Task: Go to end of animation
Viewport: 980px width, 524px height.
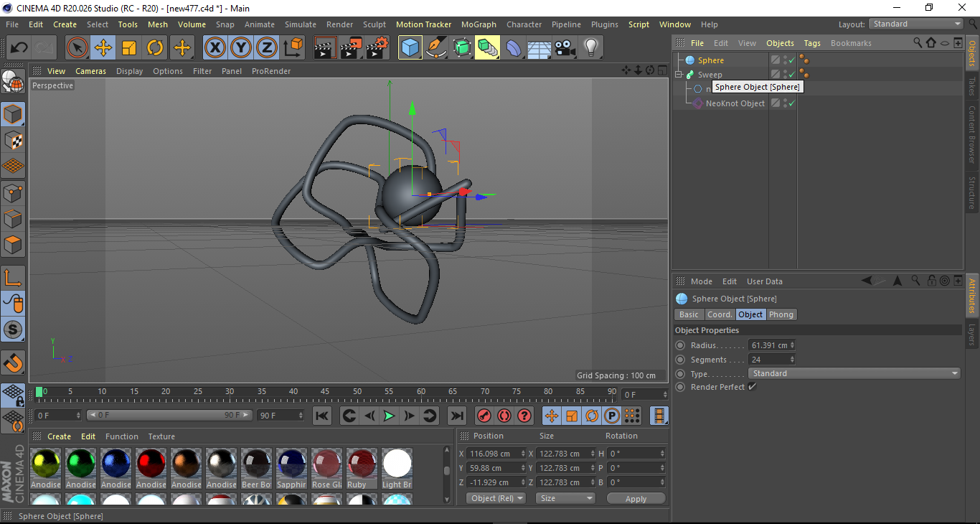Action: (x=456, y=416)
